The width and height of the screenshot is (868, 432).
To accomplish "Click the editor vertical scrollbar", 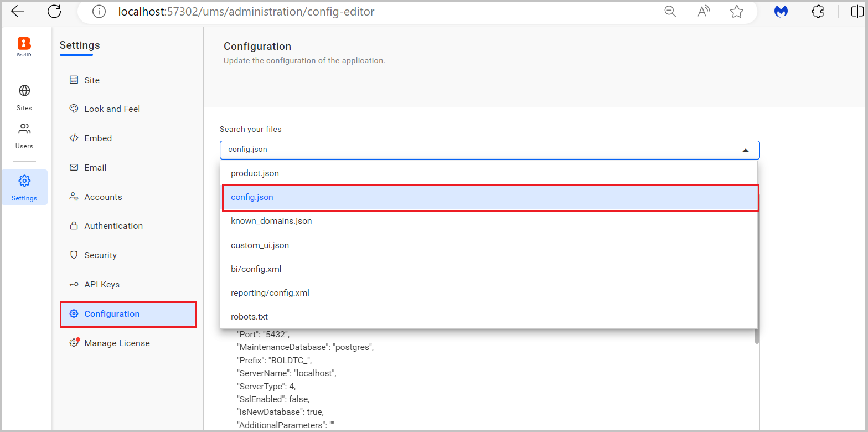I will tap(757, 336).
